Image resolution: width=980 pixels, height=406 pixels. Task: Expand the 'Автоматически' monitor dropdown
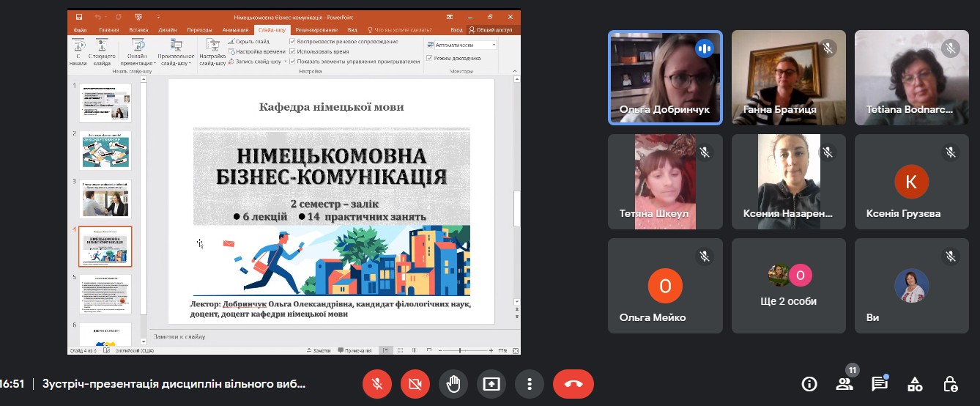494,45
